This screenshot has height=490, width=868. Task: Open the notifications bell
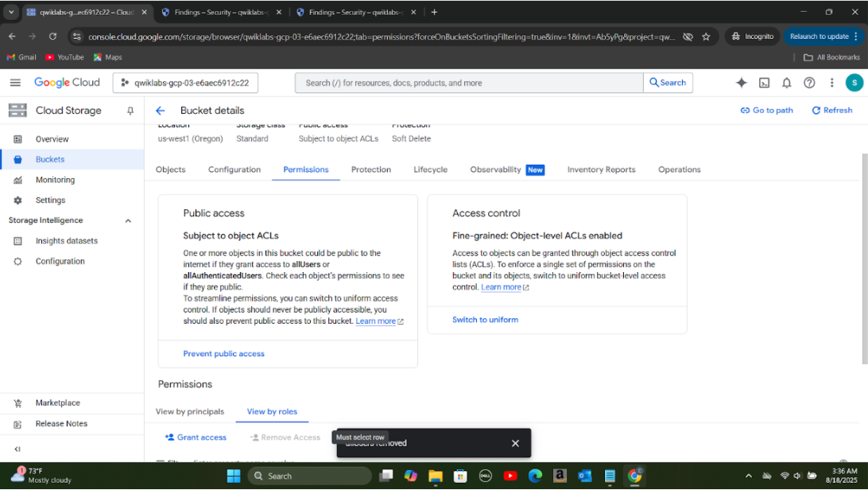786,83
